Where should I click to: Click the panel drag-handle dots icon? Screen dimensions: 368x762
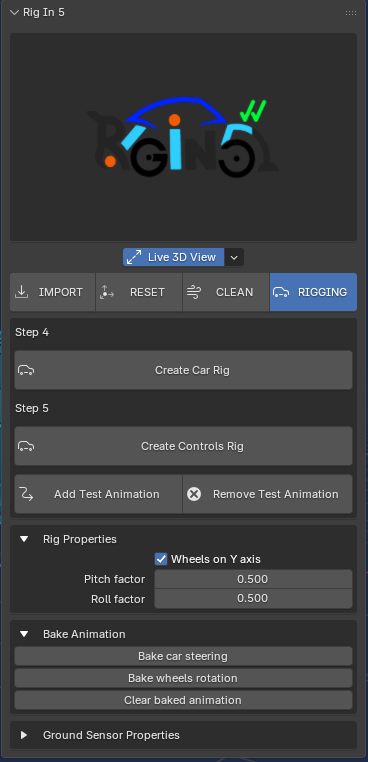[x=350, y=13]
